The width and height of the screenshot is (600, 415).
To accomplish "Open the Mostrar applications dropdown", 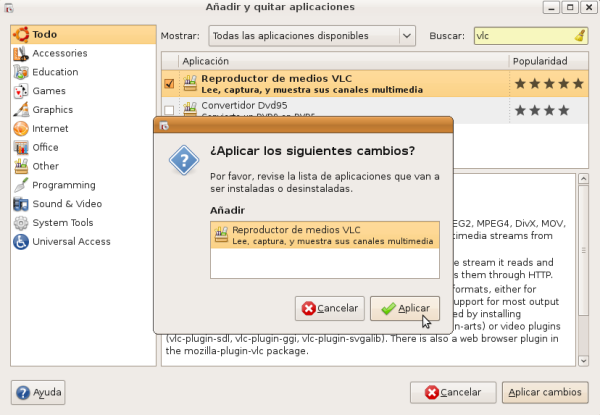I will [x=311, y=36].
